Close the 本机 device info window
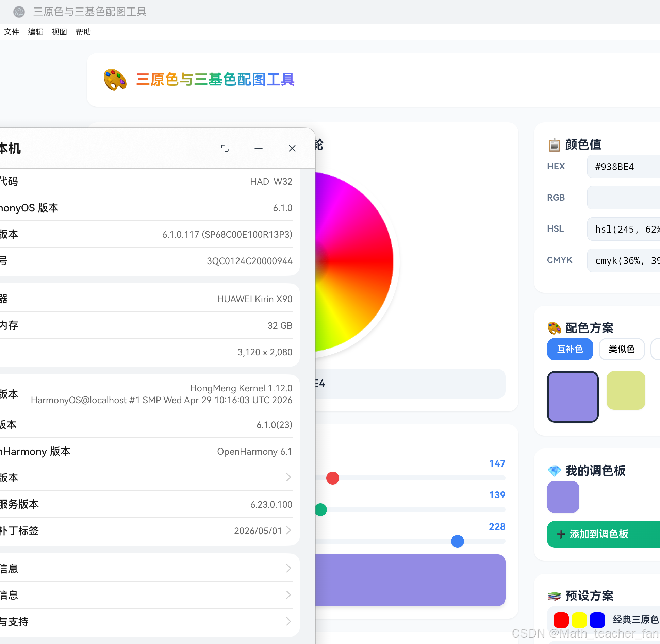Screen dimensions: 660x644 coord(292,148)
